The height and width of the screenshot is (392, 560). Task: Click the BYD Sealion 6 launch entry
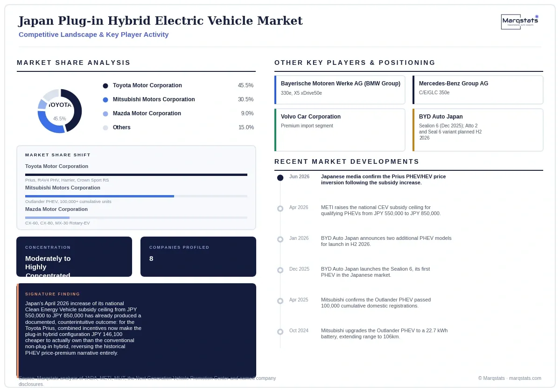tap(376, 272)
